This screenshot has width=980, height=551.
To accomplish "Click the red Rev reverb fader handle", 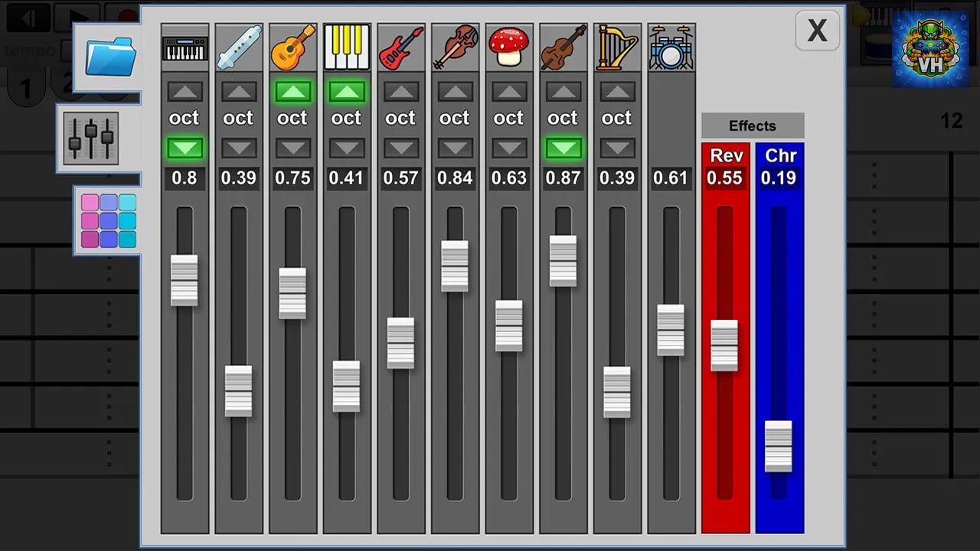I will pos(724,345).
